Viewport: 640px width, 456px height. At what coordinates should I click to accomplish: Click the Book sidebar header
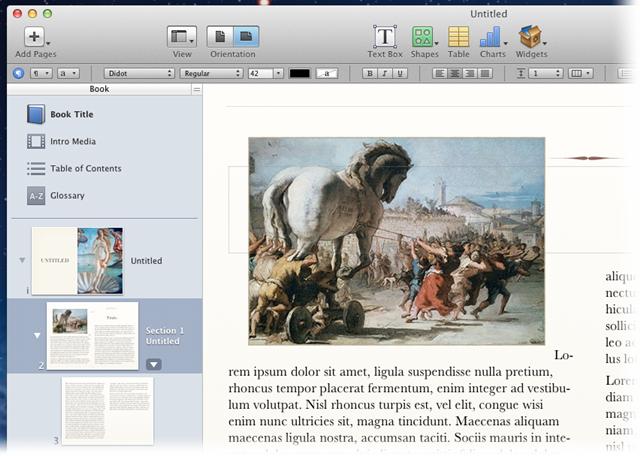pos(99,89)
